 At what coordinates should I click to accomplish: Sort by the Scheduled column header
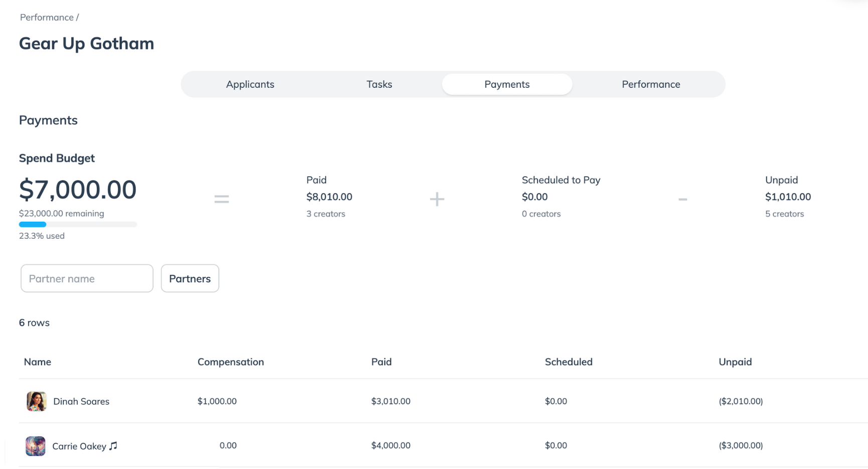pos(568,362)
